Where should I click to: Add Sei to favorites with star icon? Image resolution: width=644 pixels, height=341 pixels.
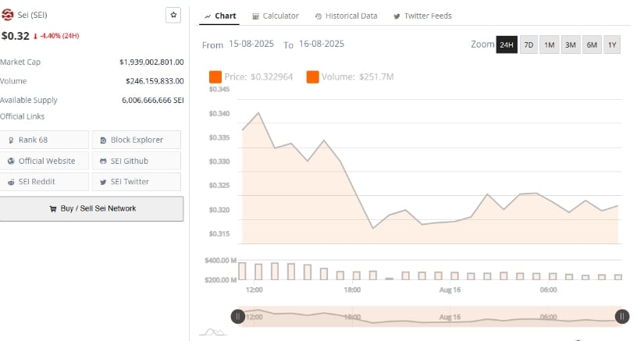tap(173, 15)
